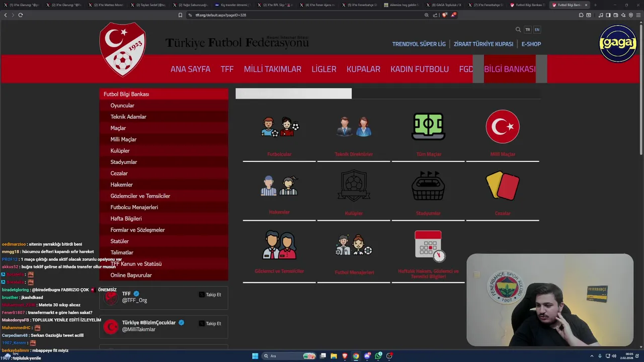Open the Milli Maçlar flag icon

click(503, 127)
